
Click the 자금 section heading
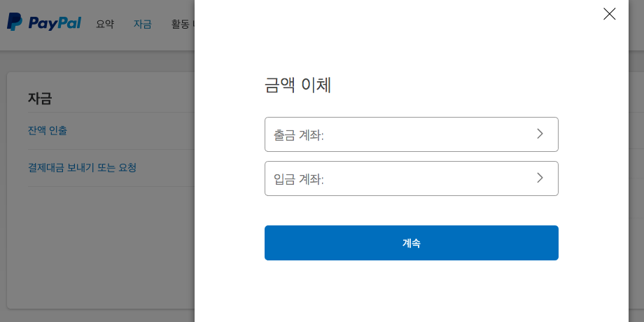(x=40, y=99)
